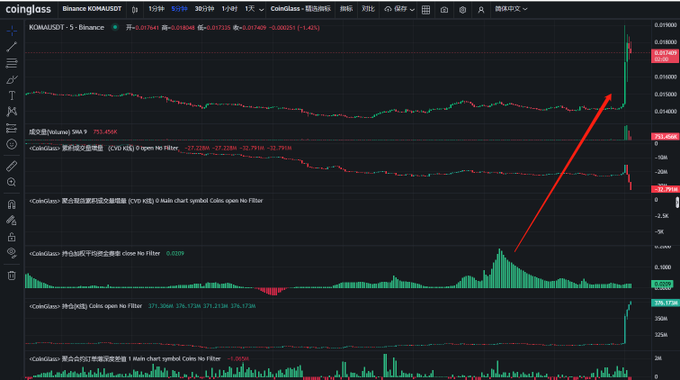Select the aggregated CVD Main chart symbol label
Image resolution: width=680 pixels, height=380 pixels.
coord(146,200)
